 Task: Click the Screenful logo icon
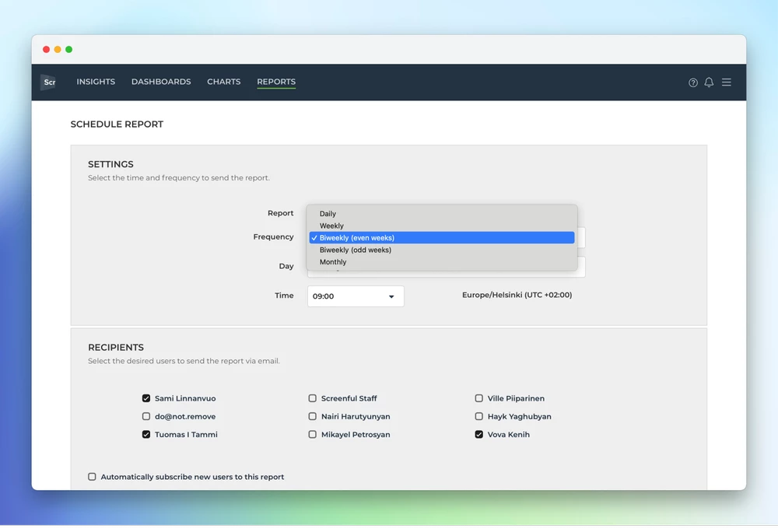[x=48, y=82]
